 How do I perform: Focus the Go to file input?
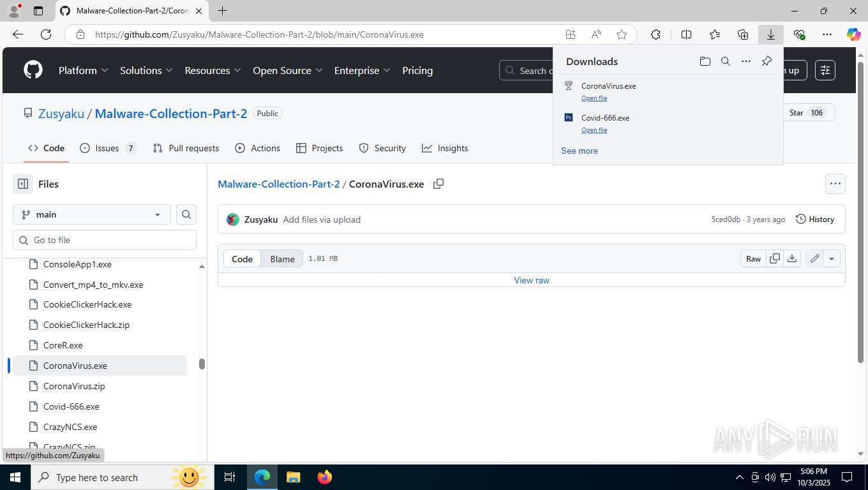[x=105, y=240]
